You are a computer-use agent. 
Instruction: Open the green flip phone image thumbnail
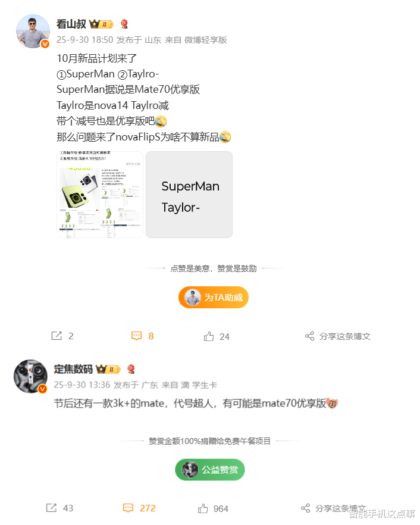click(x=100, y=195)
